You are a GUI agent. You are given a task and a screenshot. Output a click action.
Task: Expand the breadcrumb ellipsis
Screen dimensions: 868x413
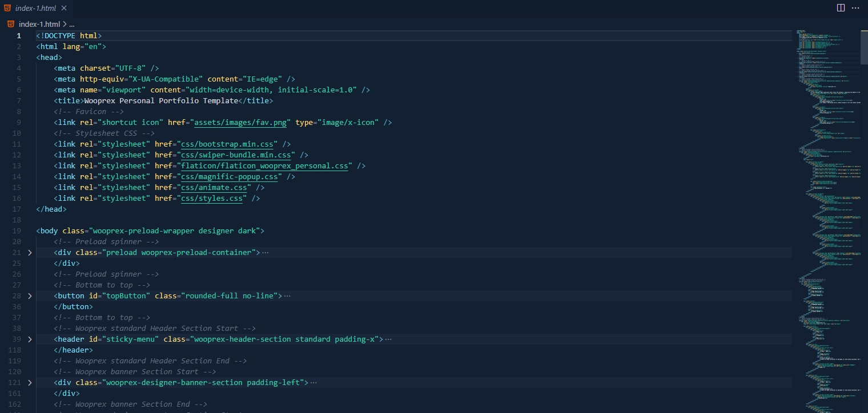tap(71, 24)
